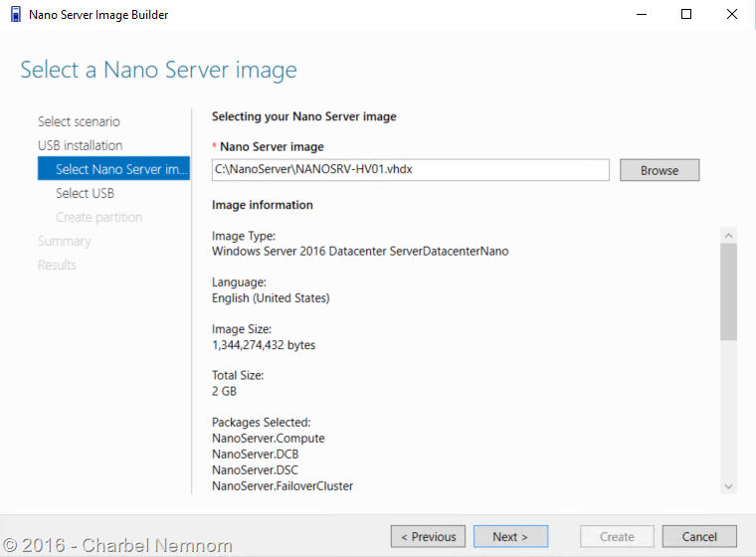Click the Total Size label
The height and width of the screenshot is (557, 756).
[x=238, y=375]
